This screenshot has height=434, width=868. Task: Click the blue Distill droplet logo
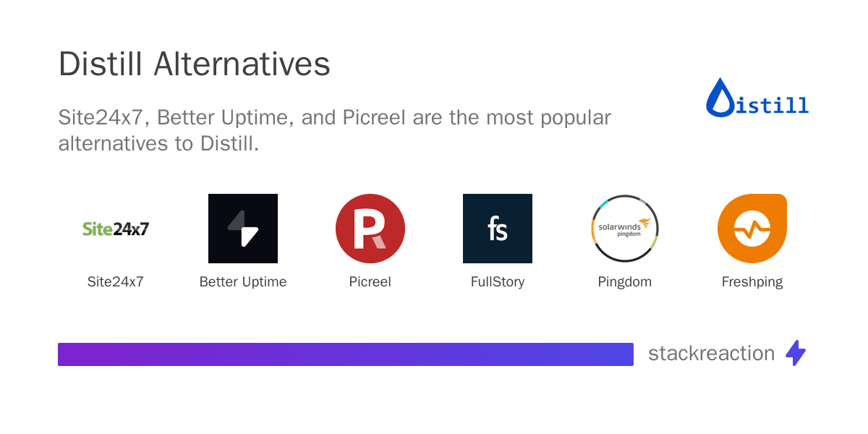tap(720, 97)
